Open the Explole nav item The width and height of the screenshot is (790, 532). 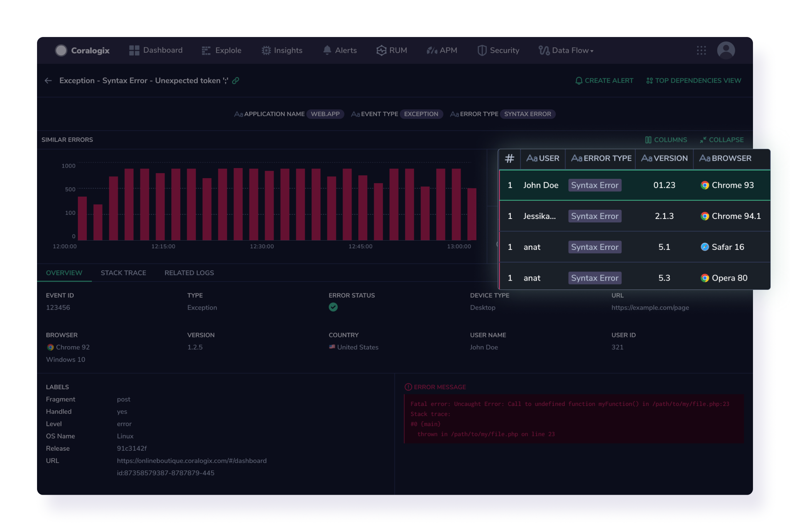click(x=221, y=51)
